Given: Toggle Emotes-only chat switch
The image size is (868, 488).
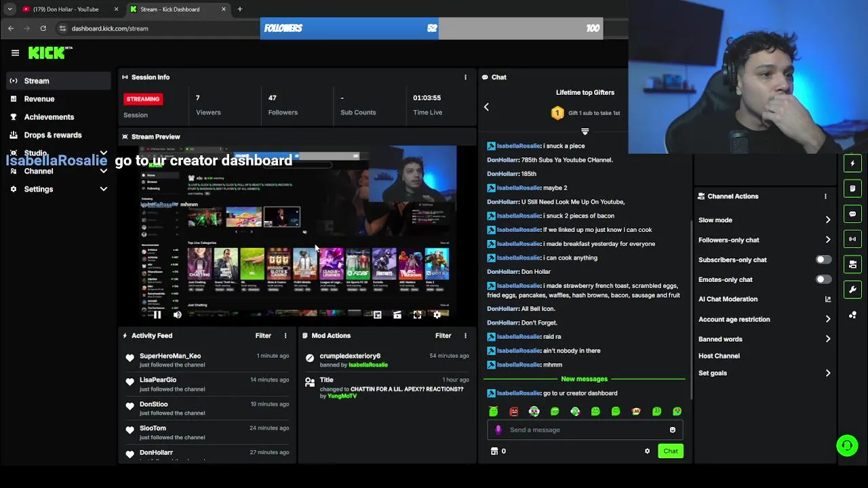Looking at the screenshot, I should click(x=823, y=279).
